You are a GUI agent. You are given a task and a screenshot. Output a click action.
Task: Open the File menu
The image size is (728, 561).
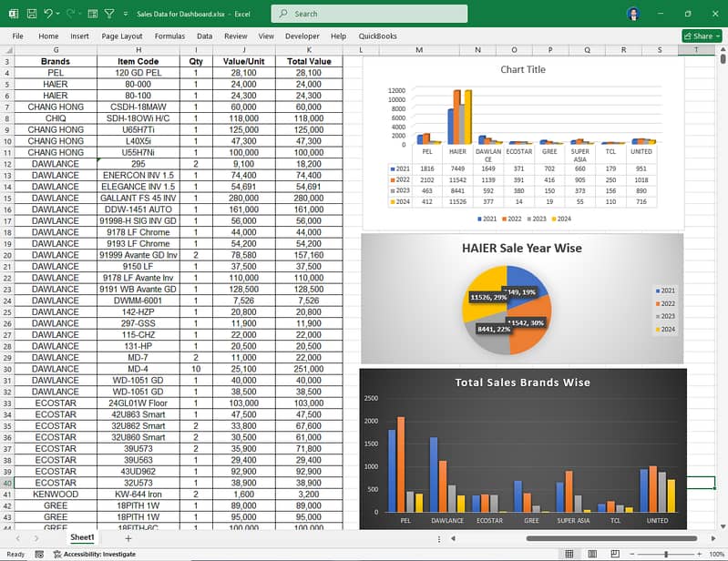pyautogui.click(x=17, y=36)
